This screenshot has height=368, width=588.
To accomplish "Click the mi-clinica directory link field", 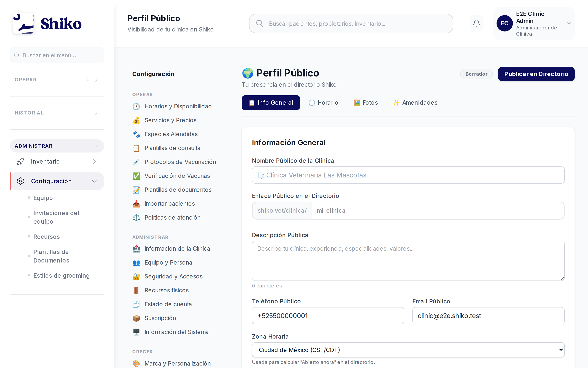I will 438,211.
